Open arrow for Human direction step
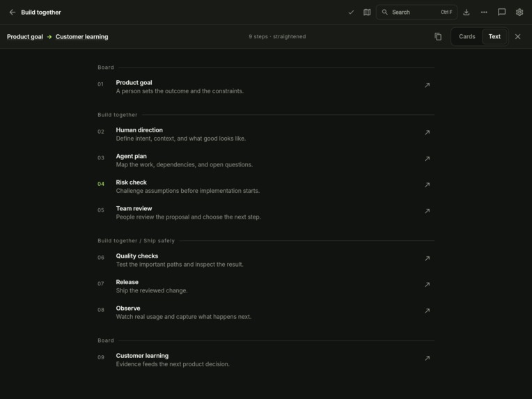 [x=427, y=133]
